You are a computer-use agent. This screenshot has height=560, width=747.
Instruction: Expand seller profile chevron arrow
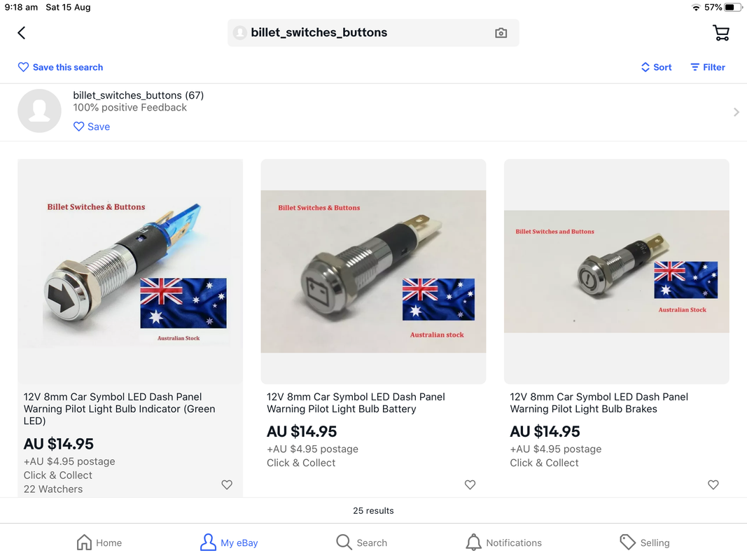tap(736, 112)
